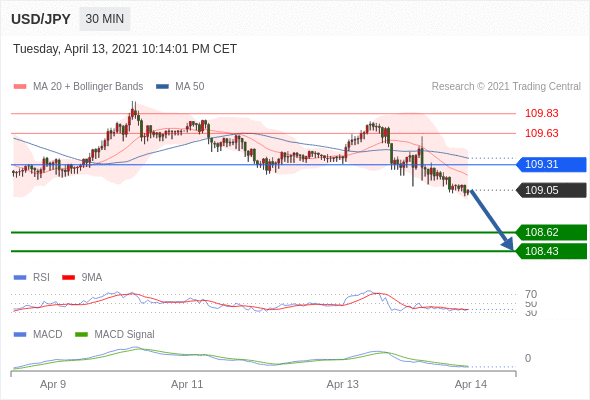The width and height of the screenshot is (590, 400).
Task: Click the black 109.05 current price tag
Action: tap(551, 190)
